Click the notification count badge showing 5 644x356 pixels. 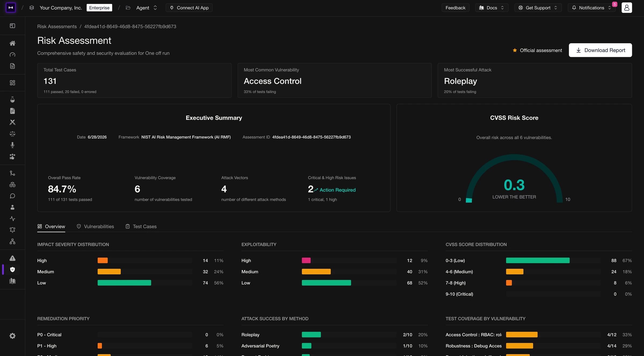615,4
